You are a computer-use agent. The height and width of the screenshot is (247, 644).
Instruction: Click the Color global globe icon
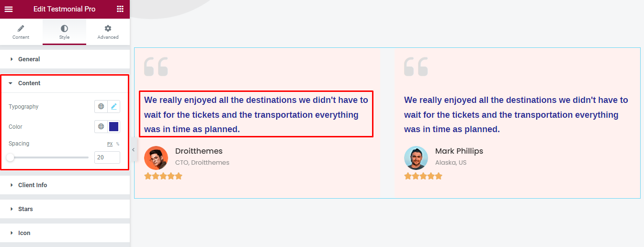click(x=101, y=127)
